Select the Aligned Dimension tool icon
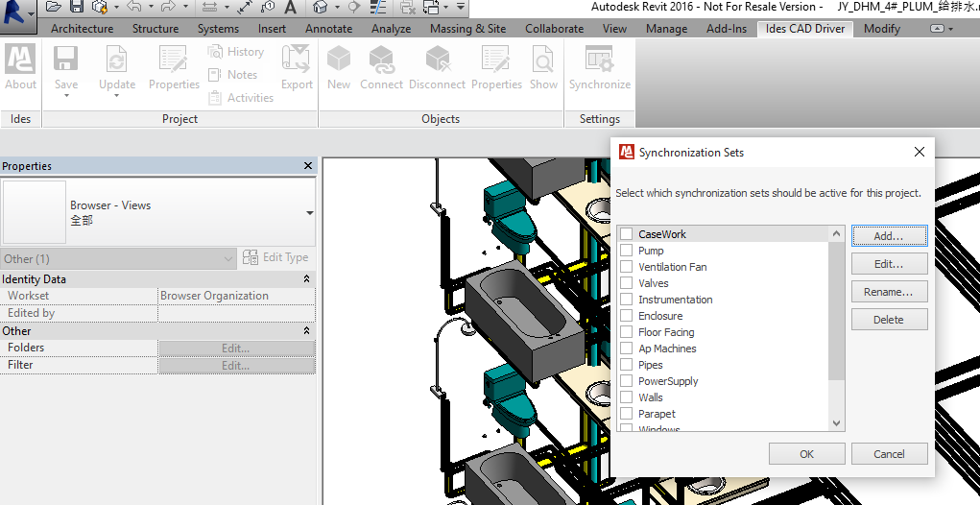This screenshot has height=505, width=980. [245, 7]
